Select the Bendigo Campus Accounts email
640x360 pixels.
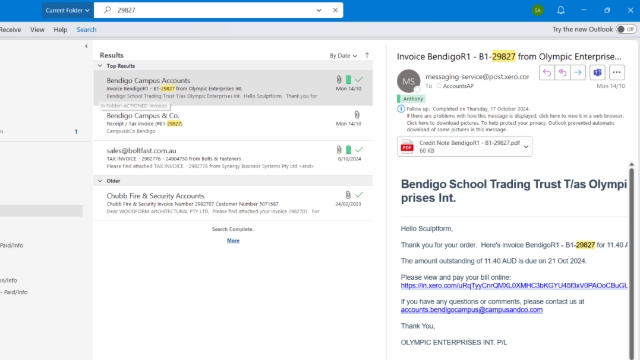point(233,88)
